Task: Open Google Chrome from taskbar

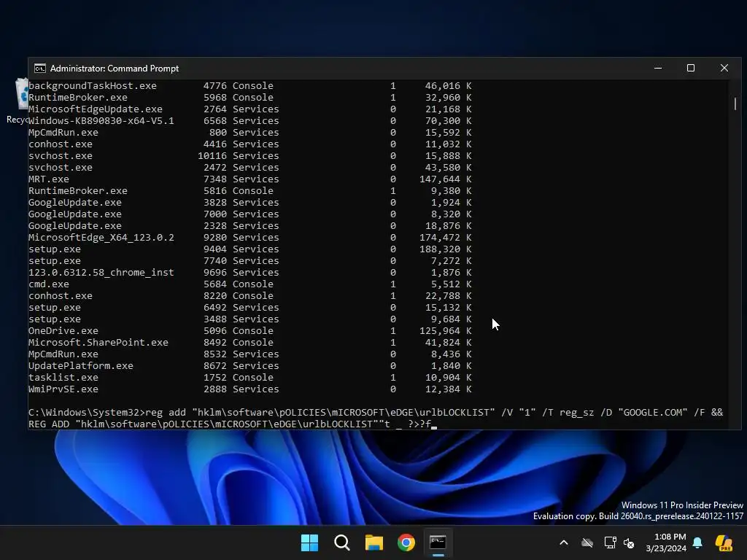Action: 406,542
